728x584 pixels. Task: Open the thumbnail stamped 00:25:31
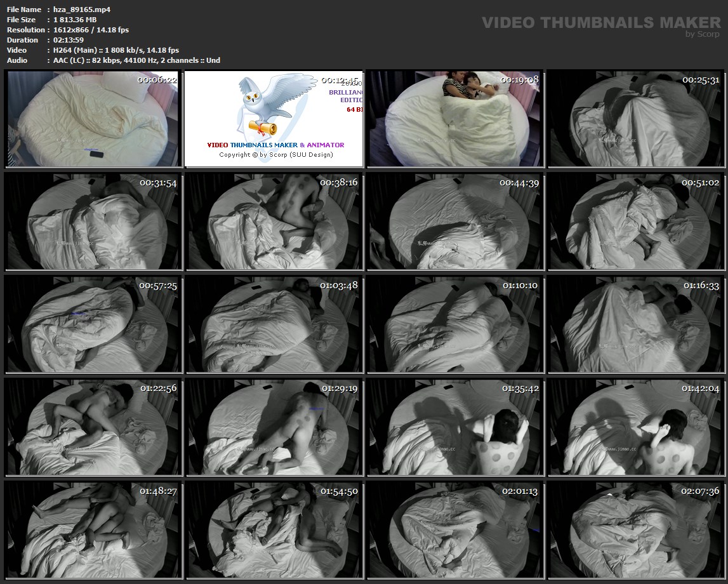(635, 119)
